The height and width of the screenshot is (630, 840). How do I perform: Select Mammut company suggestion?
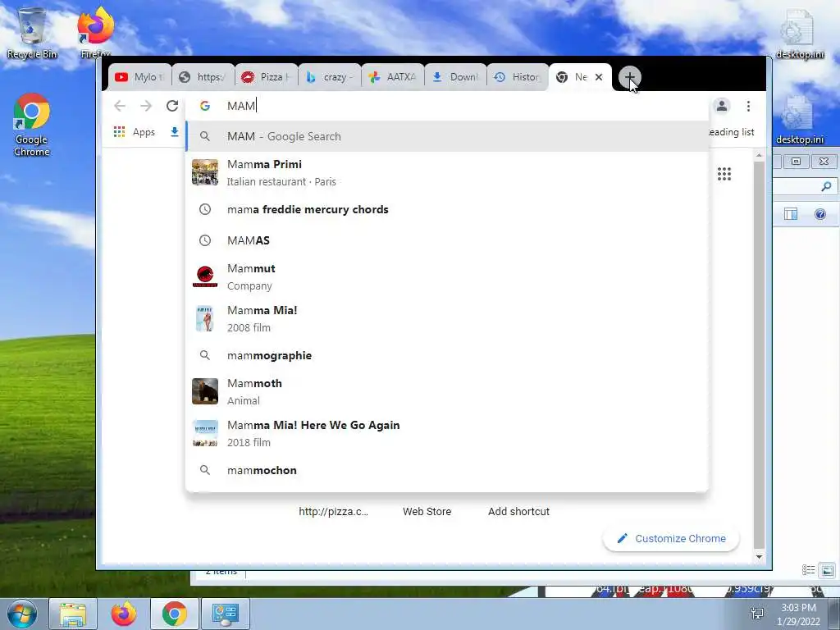pos(447,277)
